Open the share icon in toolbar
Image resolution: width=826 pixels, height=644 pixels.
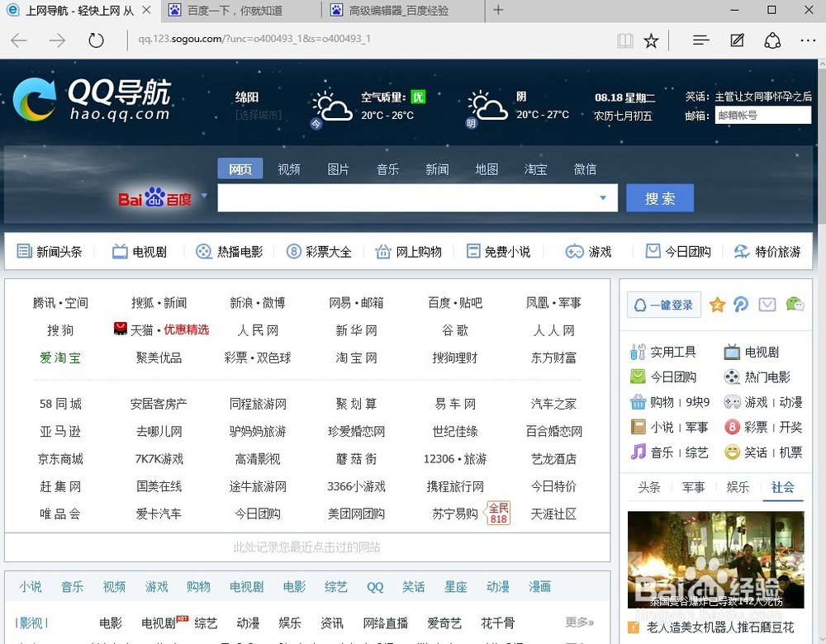click(x=772, y=40)
